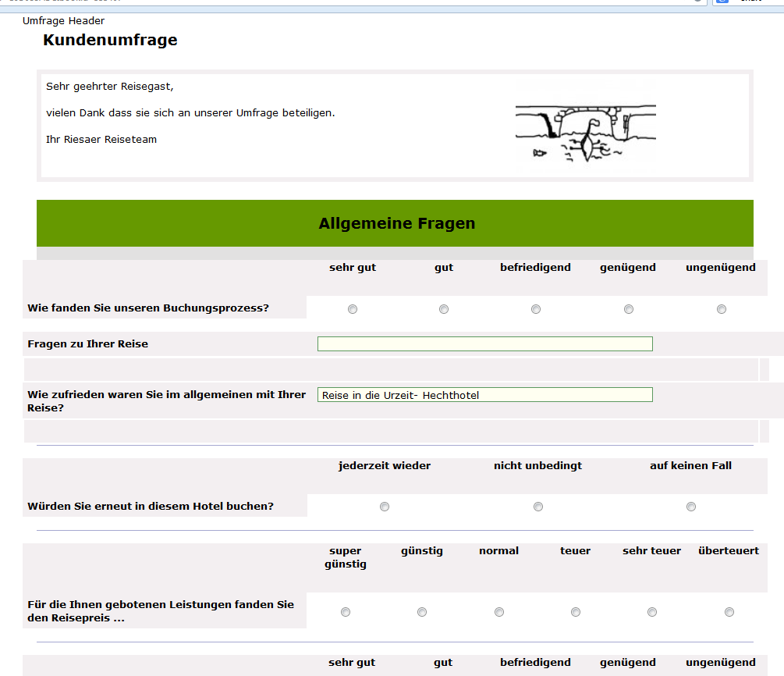Rate the Buchungsprozess as ungenügend
This screenshot has width=784, height=676.
tap(722, 309)
